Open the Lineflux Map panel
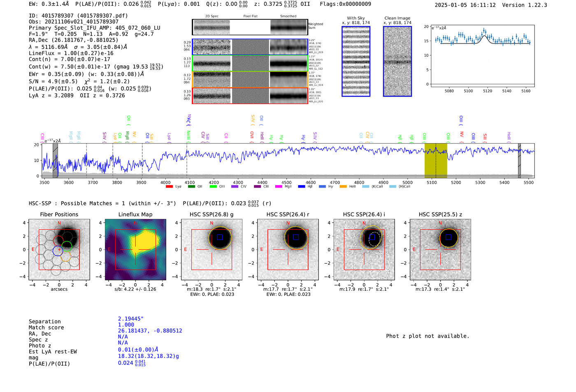 (135, 250)
